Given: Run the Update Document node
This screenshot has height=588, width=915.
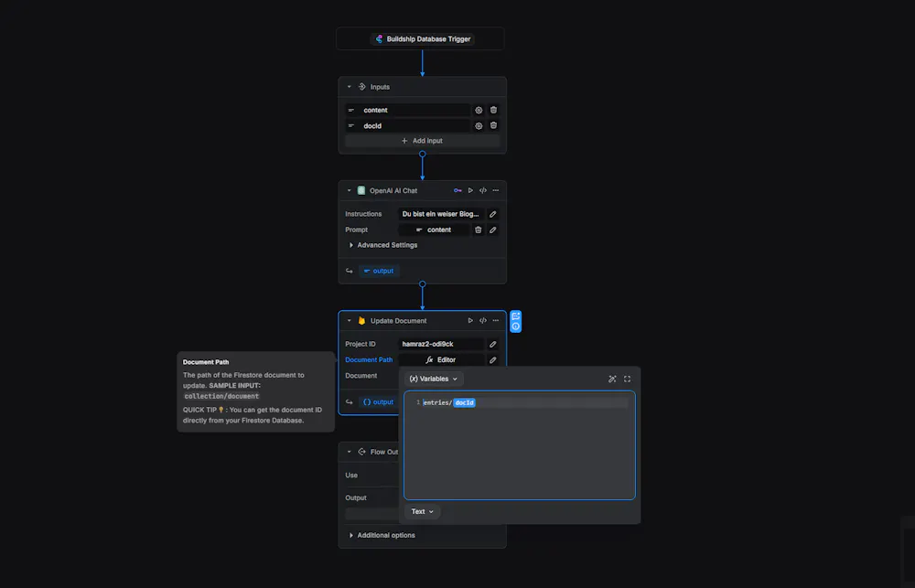Looking at the screenshot, I should click(x=470, y=320).
